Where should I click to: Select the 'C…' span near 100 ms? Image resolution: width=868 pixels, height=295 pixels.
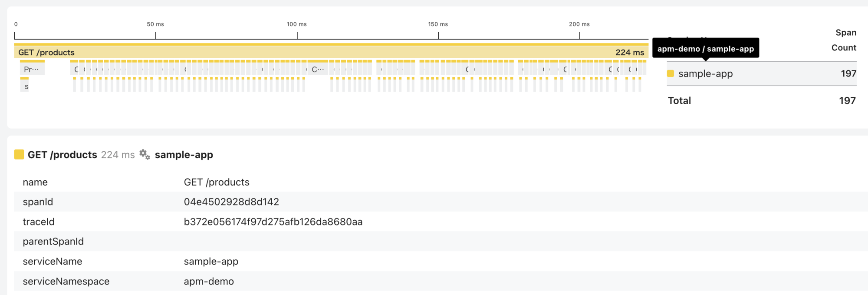318,68
